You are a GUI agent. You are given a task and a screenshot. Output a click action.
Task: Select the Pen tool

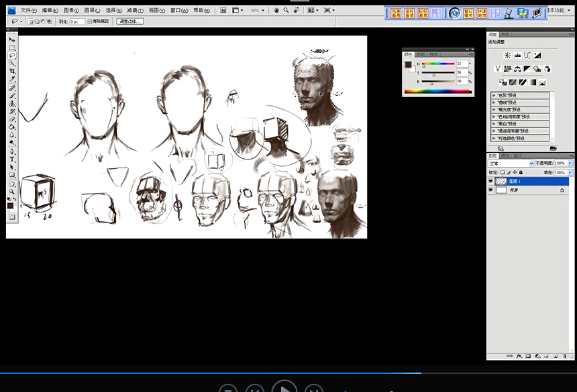12,151
